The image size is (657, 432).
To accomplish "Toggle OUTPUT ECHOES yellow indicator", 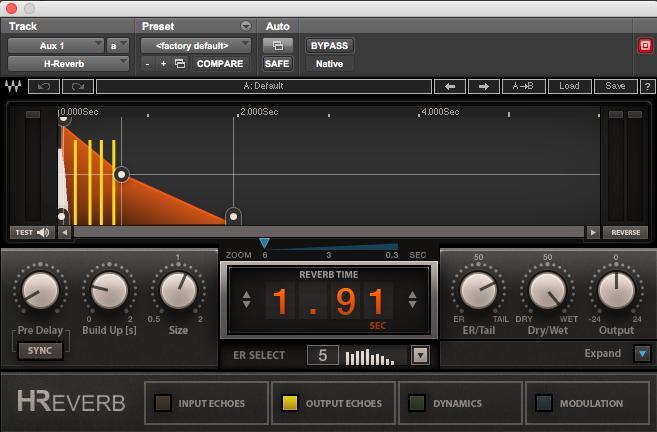I will [x=290, y=403].
